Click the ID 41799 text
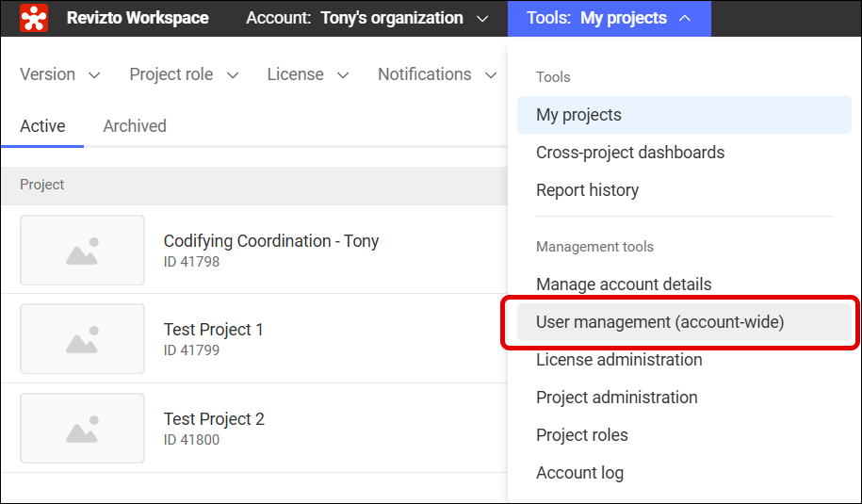 pos(191,350)
